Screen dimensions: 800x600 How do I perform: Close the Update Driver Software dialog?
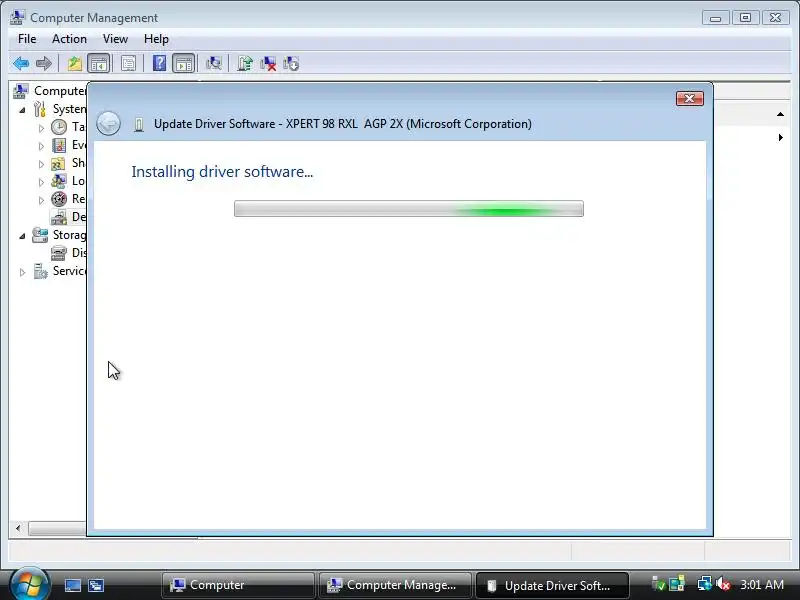click(x=690, y=98)
